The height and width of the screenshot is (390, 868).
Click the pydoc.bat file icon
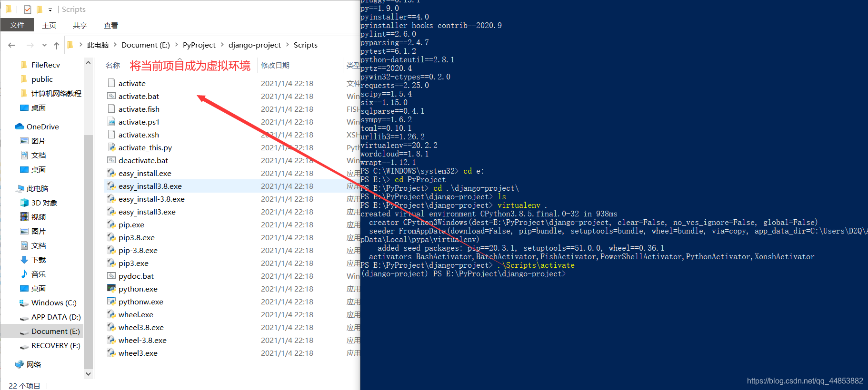111,276
